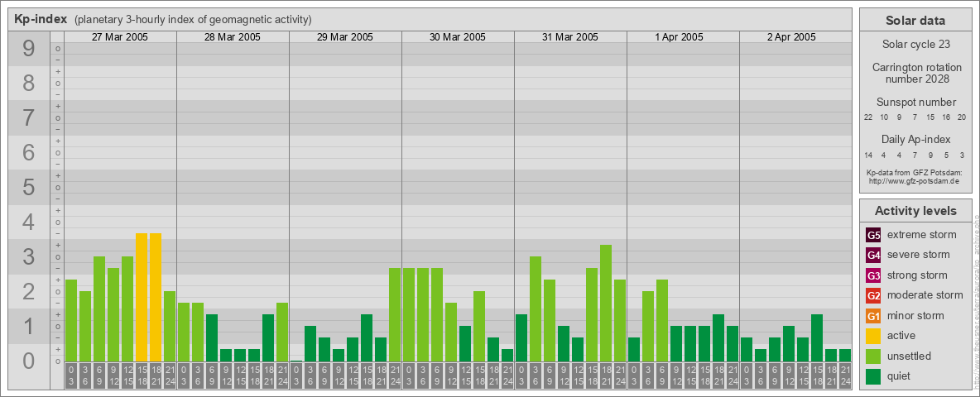980x397 pixels.
Task: Click the G5 extreme storm badge
Action: (873, 235)
